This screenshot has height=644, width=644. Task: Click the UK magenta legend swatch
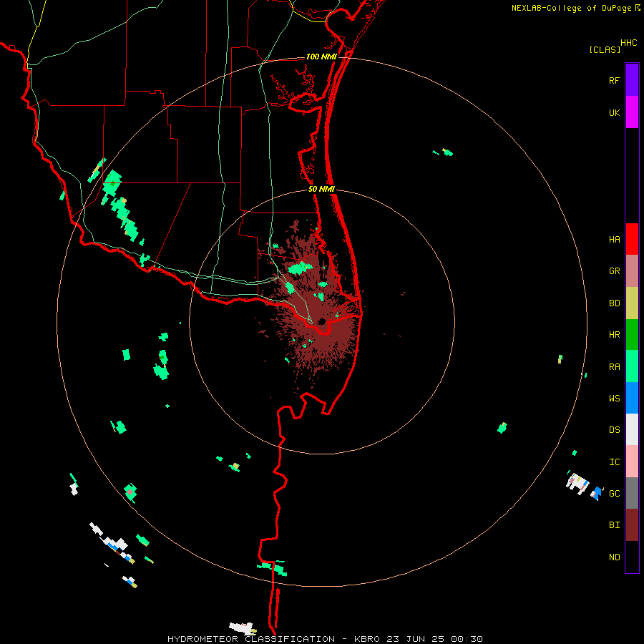632,112
